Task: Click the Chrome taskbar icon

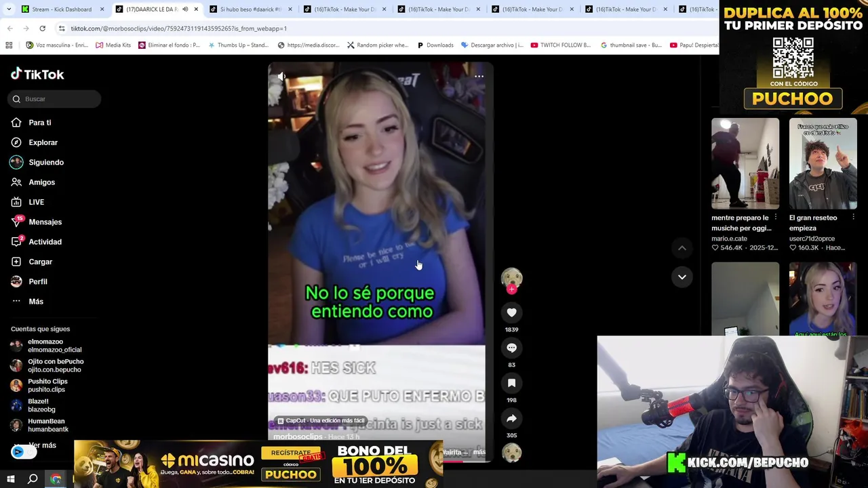Action: [56, 479]
